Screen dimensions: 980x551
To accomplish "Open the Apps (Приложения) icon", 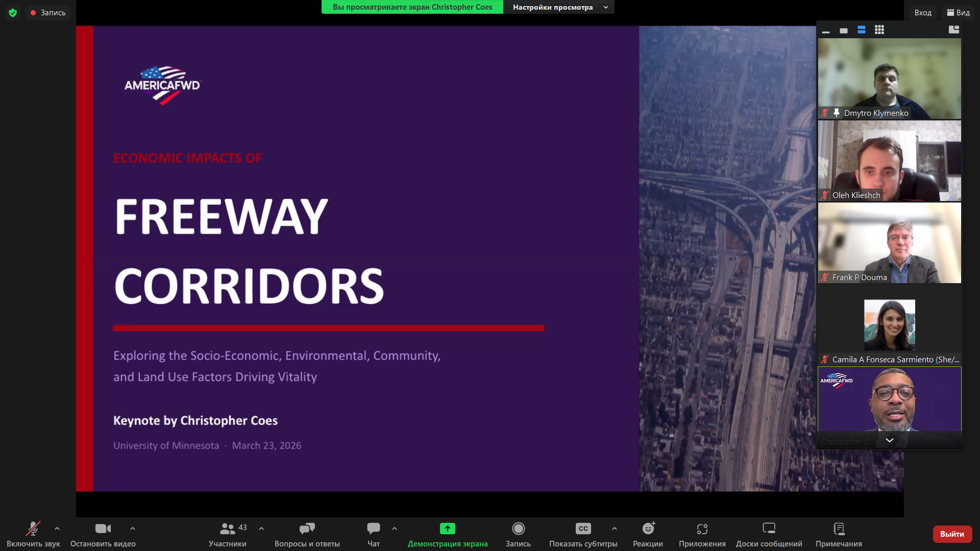I will [x=702, y=529].
